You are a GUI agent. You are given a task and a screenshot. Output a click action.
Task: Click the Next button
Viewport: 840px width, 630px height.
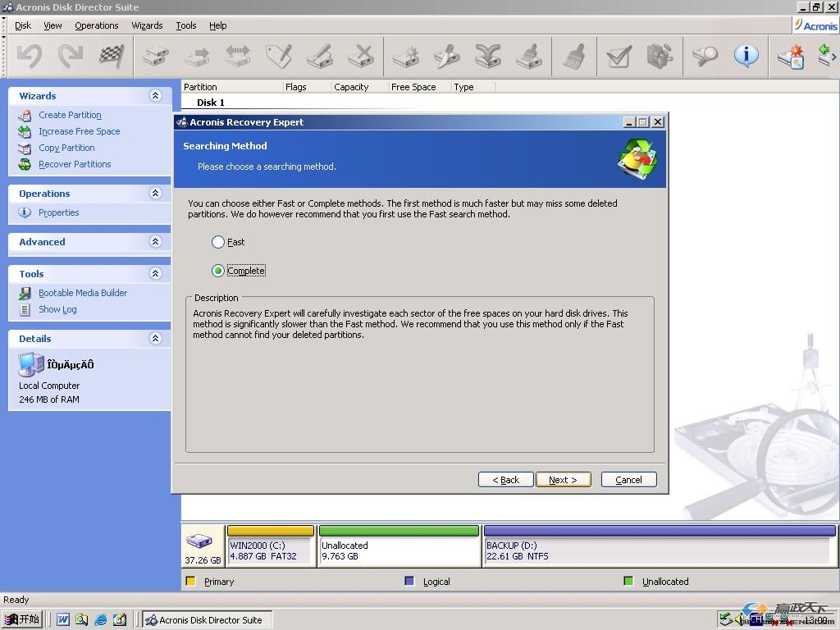563,479
